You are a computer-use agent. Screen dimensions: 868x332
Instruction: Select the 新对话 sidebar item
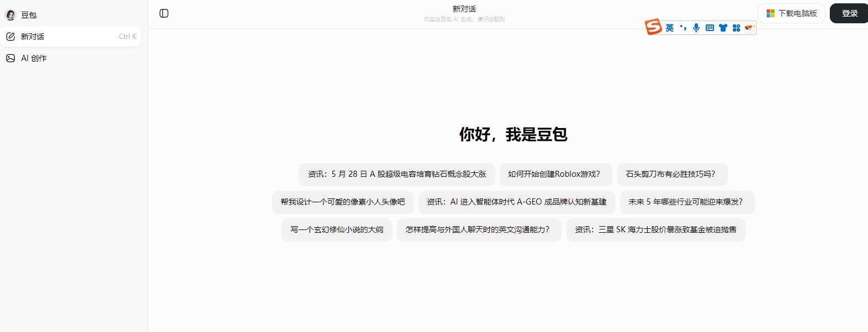[x=70, y=37]
